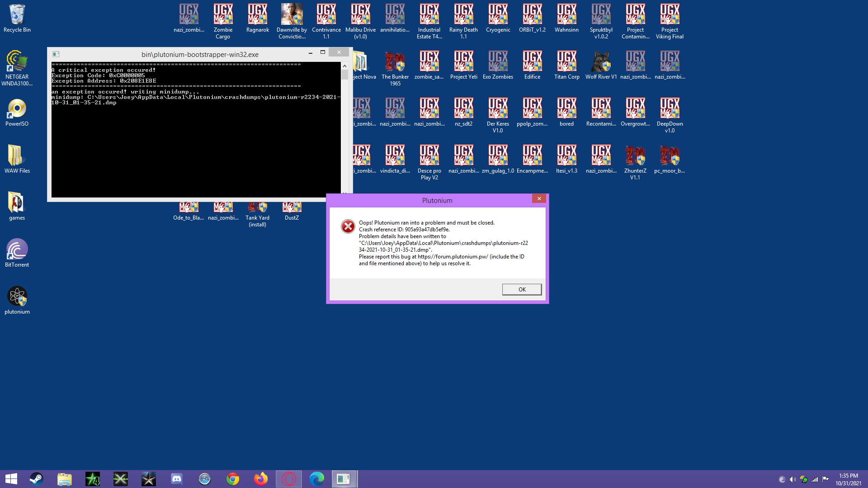Select the pc_moor_b map icon
This screenshot has height=488, width=868.
670,160
